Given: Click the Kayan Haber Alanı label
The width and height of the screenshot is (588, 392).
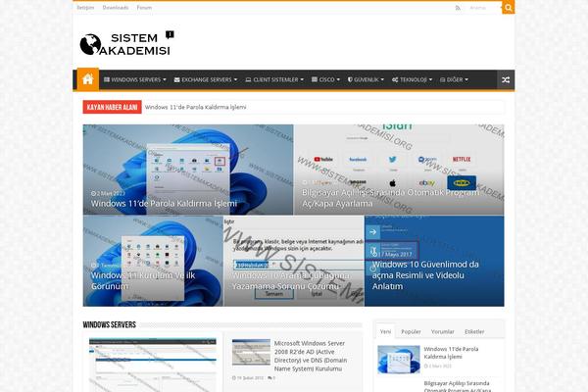Looking at the screenshot, I should click(x=112, y=107).
